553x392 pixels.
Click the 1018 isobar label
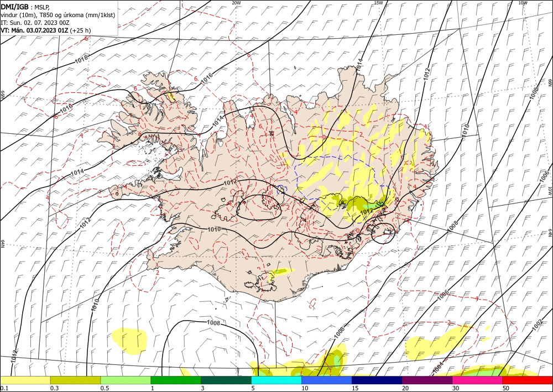(x=81, y=59)
